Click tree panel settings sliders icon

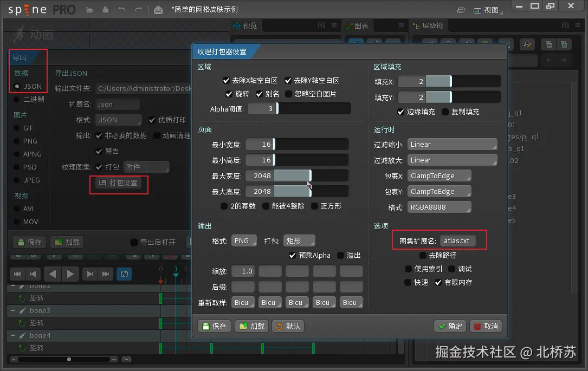tap(565, 25)
